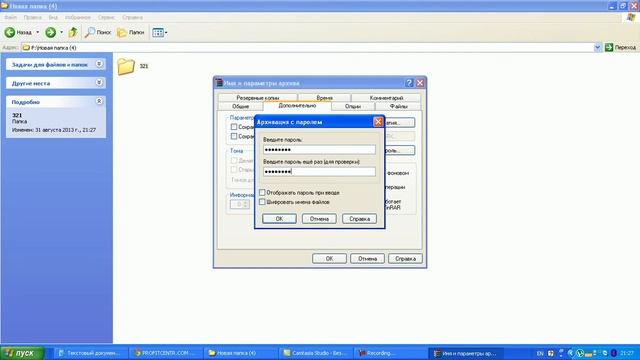Click the Start (пуск) button
Screen dimensions: 640x360
tap(22, 353)
